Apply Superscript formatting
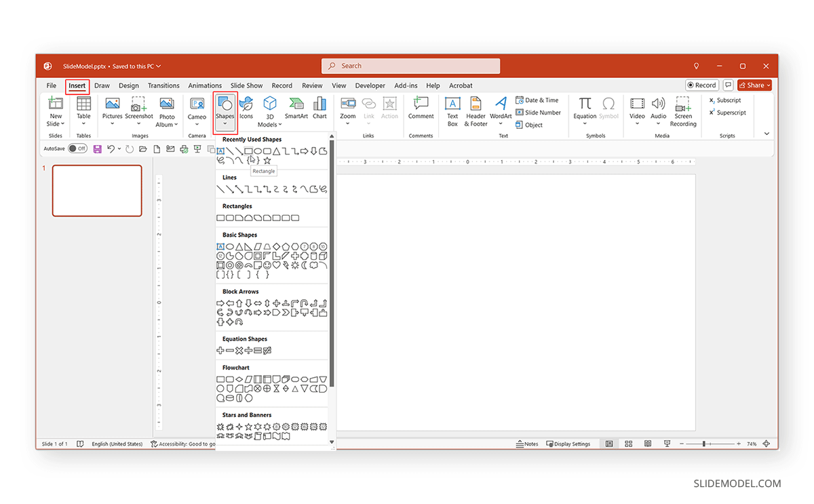814x504 pixels. click(x=729, y=113)
